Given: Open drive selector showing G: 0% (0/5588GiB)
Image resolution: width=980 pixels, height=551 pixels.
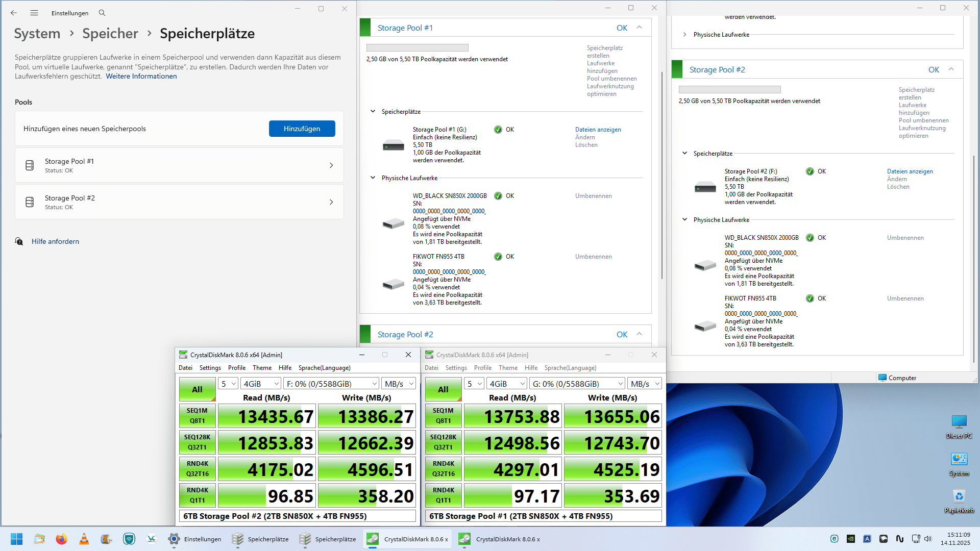Looking at the screenshot, I should click(x=577, y=384).
